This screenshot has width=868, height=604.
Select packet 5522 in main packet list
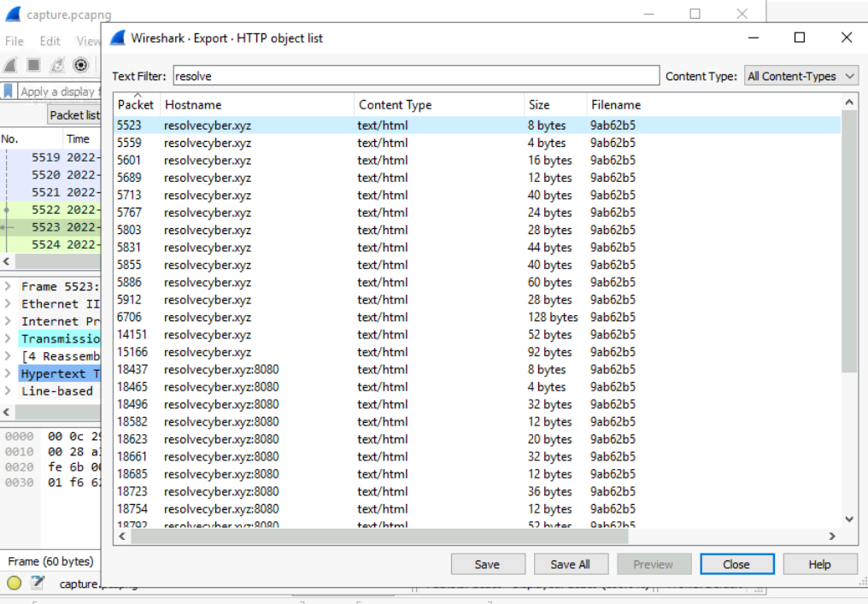(x=51, y=210)
